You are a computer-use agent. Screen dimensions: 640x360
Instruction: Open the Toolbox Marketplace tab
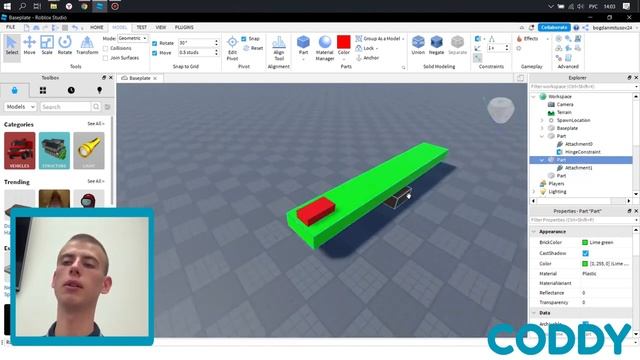[15, 90]
